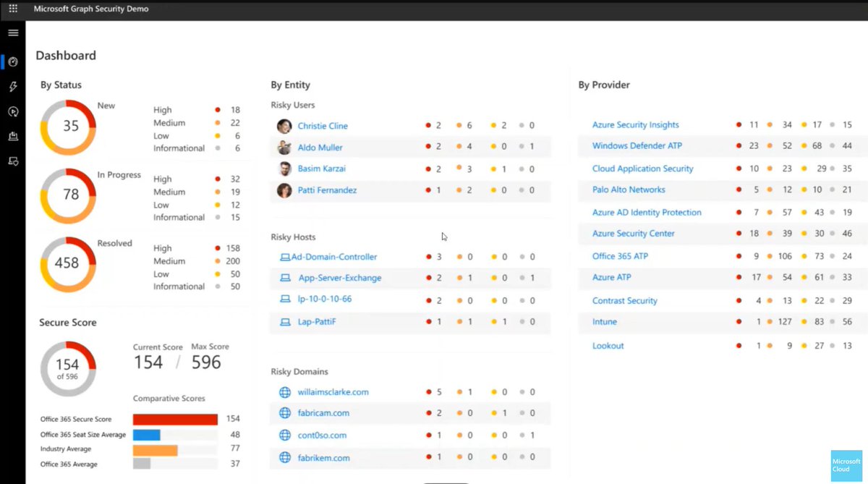Click the In Progress High count 32
Image resolution: width=868 pixels, height=484 pixels.
235,179
